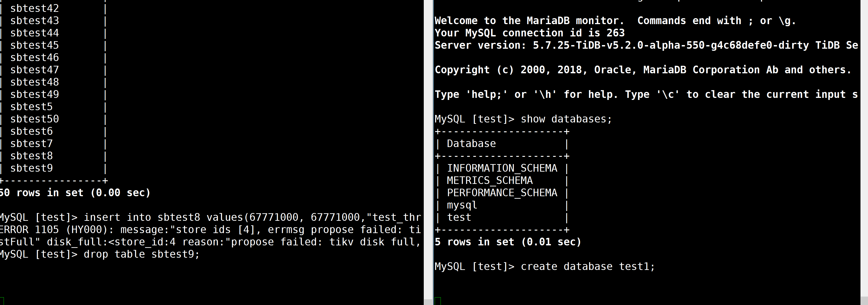Click the mysql database name in right terminal
Screen dimensions: 868x305
point(462,205)
